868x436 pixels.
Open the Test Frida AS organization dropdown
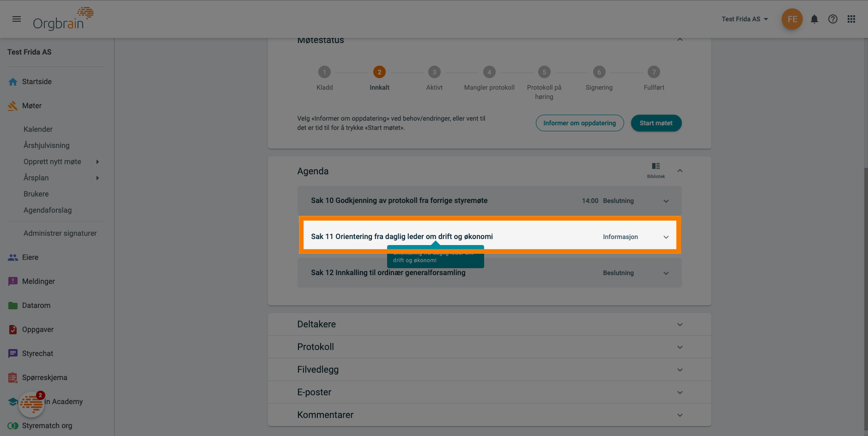[x=745, y=19]
